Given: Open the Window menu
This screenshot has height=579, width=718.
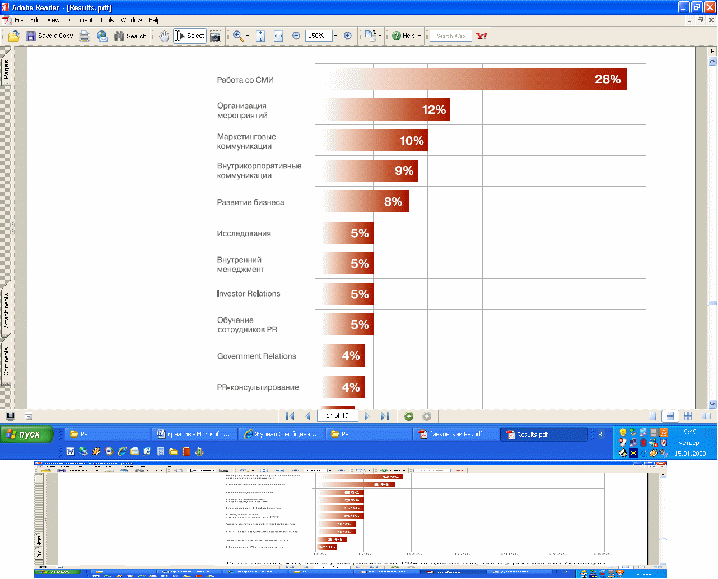Looking at the screenshot, I should coord(131,20).
